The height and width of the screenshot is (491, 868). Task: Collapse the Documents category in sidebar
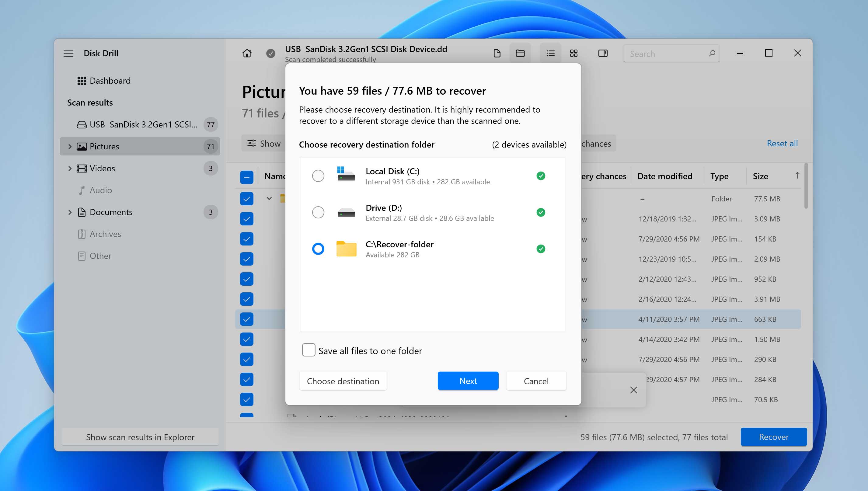coord(70,212)
